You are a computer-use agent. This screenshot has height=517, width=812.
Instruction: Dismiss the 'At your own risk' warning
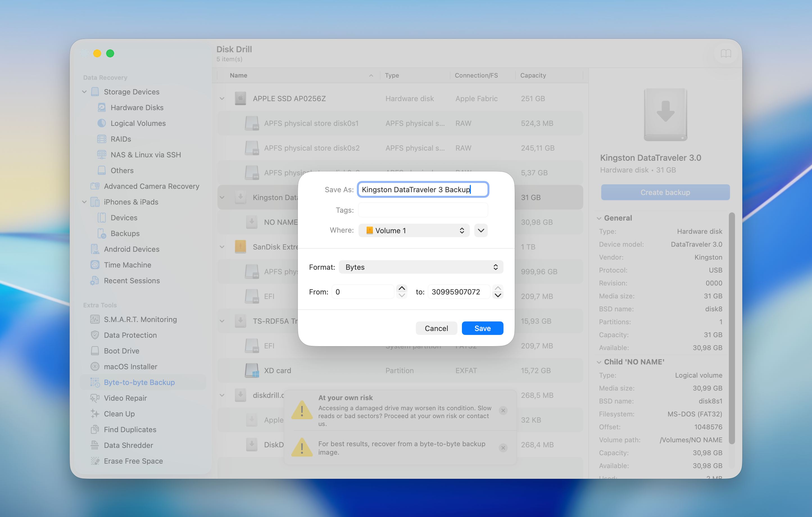click(x=503, y=411)
